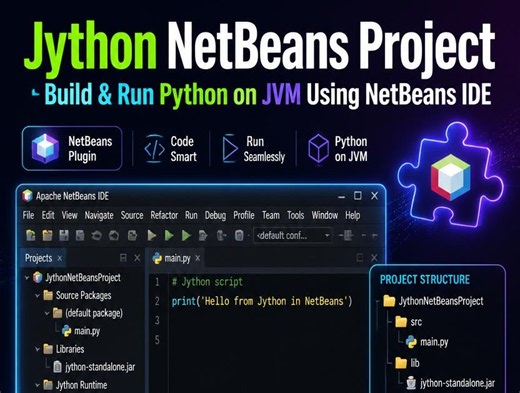Open the View menu
This screenshot has height=393, width=520.
69,215
